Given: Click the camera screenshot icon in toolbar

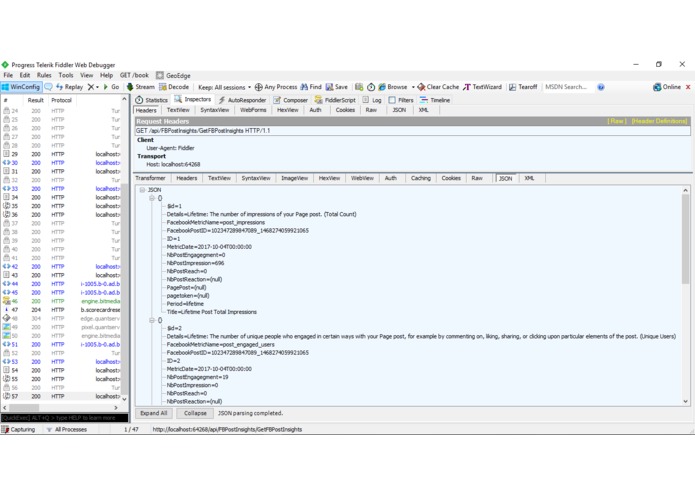Looking at the screenshot, I should [359, 87].
